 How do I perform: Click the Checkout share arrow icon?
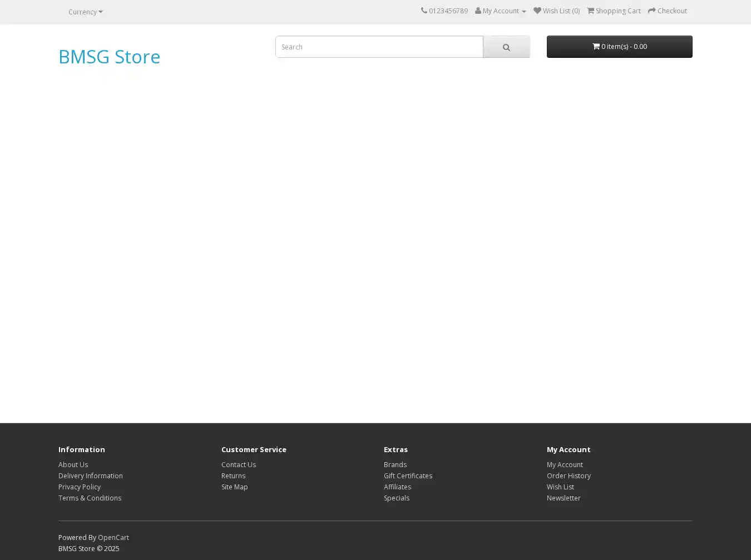(x=652, y=11)
